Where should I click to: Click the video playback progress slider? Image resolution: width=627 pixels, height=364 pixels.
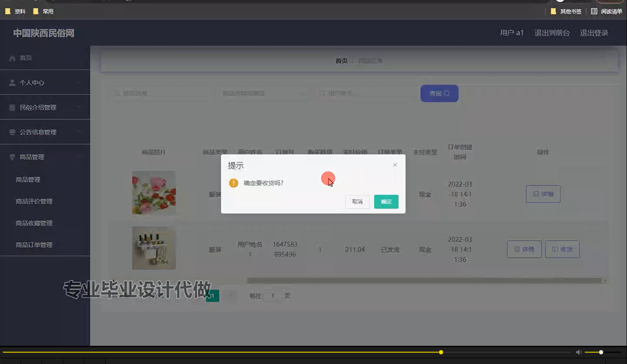tap(440, 352)
